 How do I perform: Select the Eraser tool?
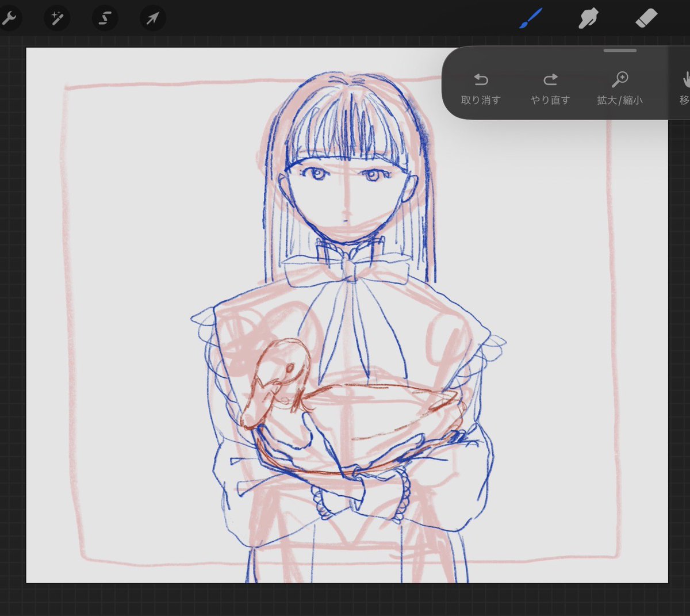646,18
